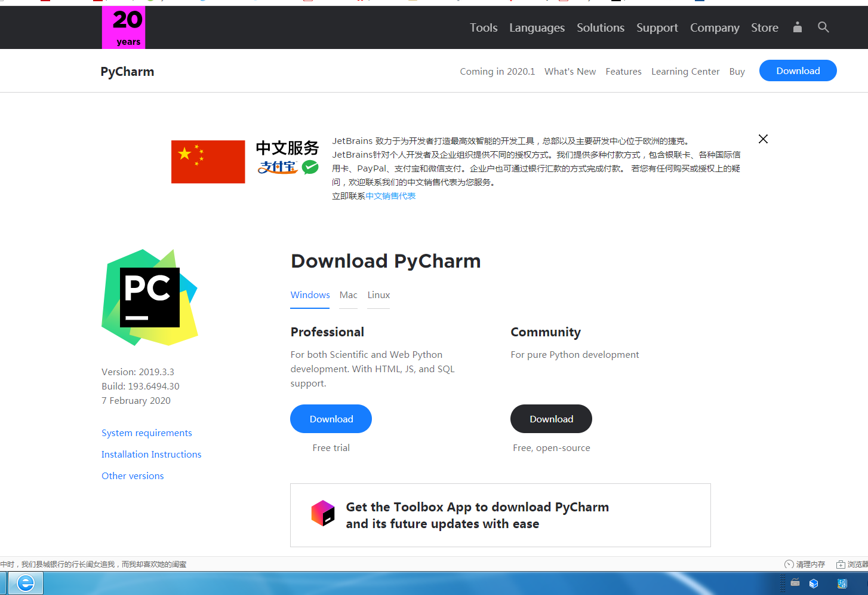The image size is (868, 595).
Task: Click the news ticker text in status bar
Action: point(93,565)
